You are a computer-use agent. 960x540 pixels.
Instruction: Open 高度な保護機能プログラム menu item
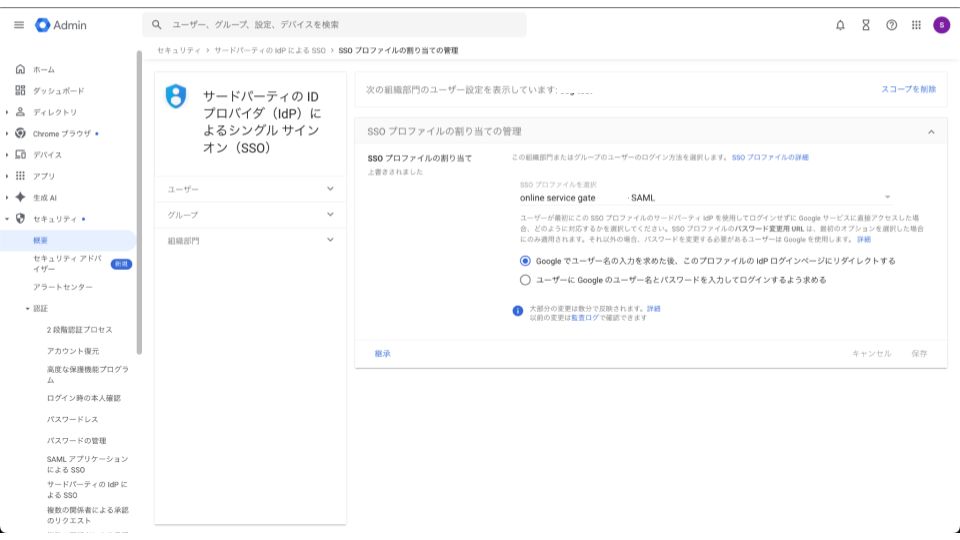tap(88, 375)
